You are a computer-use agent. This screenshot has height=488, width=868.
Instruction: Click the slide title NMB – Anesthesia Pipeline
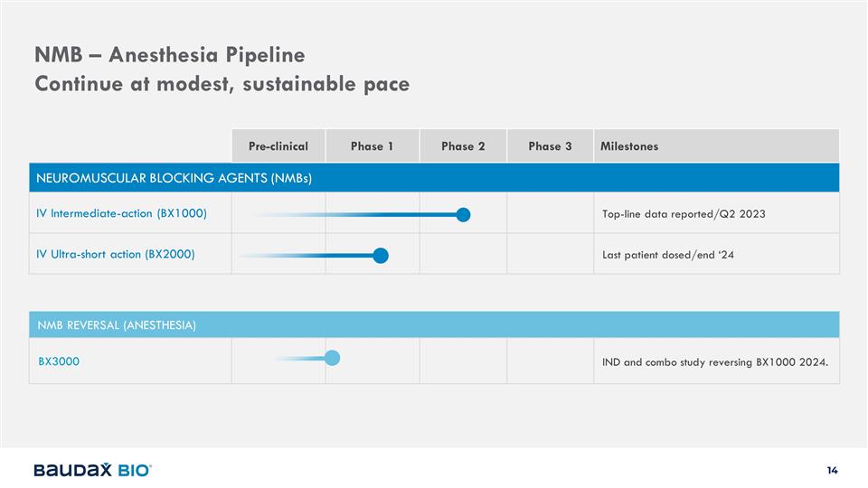pos(170,55)
